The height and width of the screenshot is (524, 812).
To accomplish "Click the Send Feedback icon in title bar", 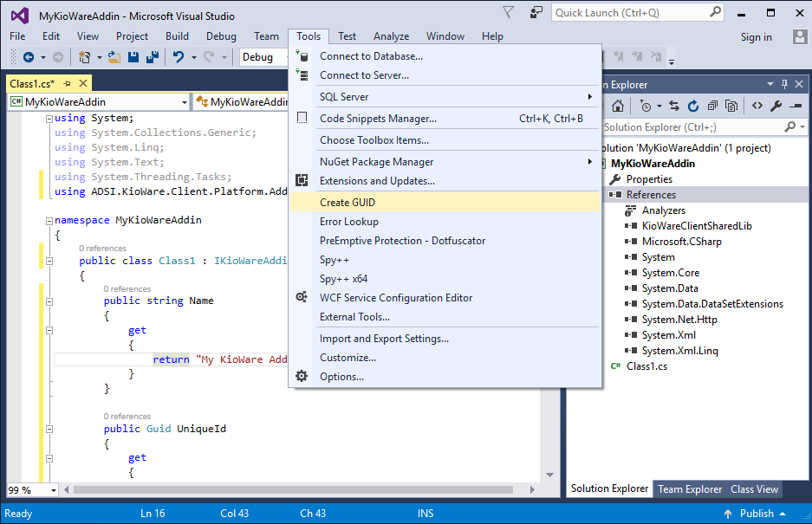I will click(x=536, y=12).
